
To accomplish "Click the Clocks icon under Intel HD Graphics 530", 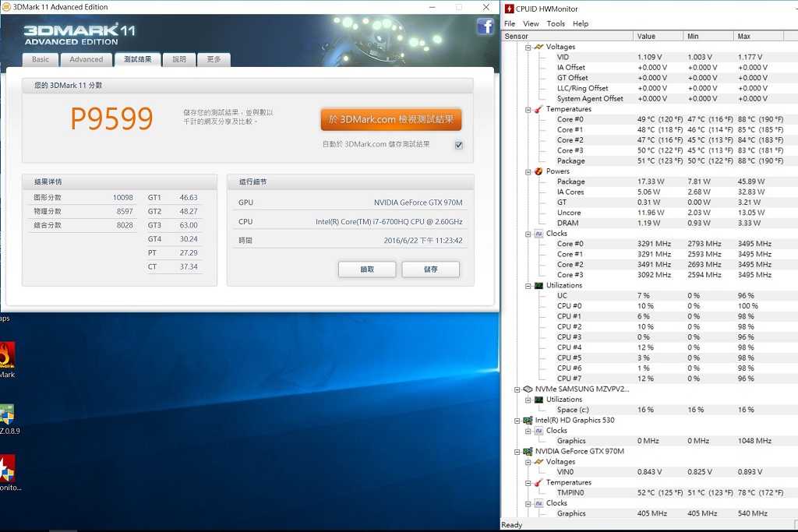I will [x=538, y=431].
